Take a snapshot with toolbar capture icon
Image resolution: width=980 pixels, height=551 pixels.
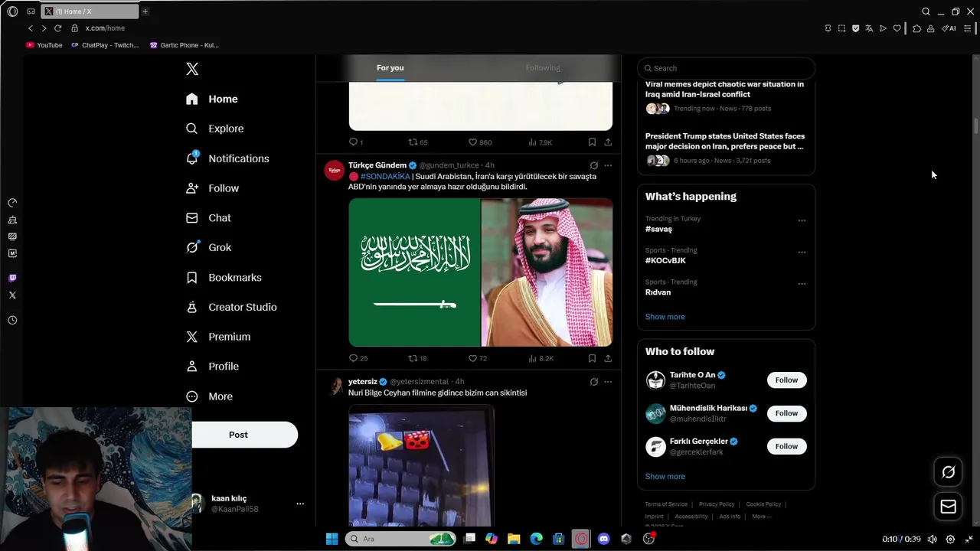(x=841, y=28)
